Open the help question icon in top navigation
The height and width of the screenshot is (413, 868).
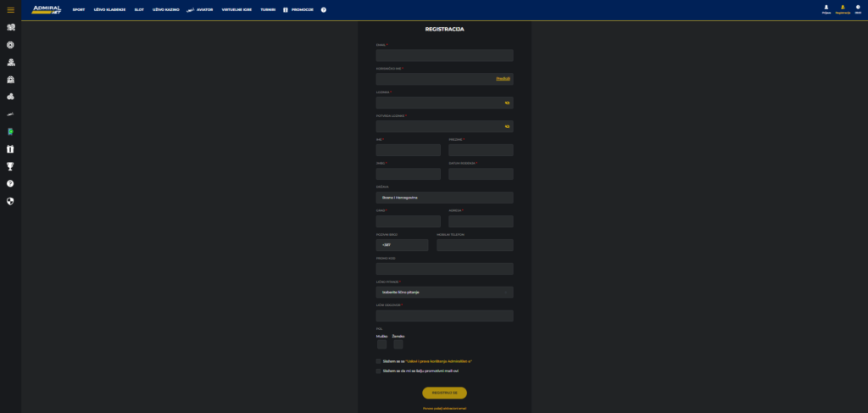point(324,10)
